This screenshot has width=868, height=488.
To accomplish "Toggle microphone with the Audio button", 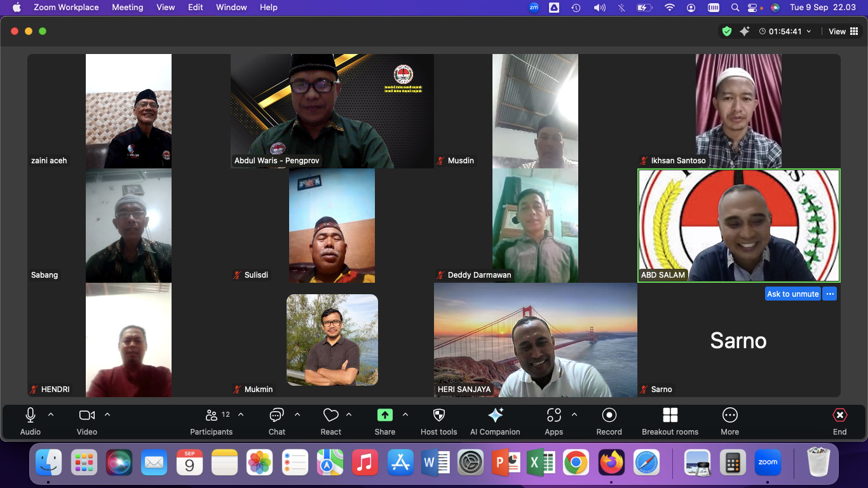I will tap(30, 421).
